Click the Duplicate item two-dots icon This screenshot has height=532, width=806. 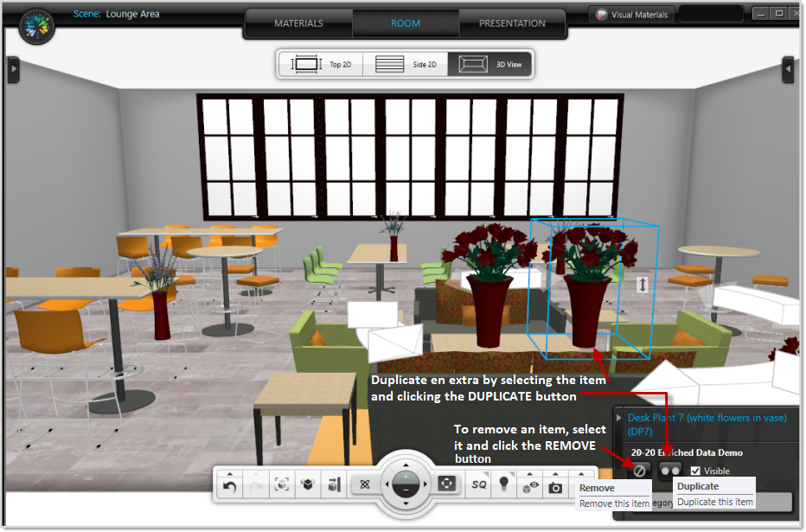669,471
